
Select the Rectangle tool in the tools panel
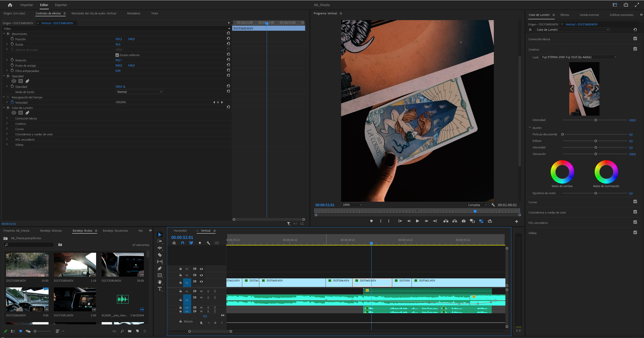click(160, 275)
